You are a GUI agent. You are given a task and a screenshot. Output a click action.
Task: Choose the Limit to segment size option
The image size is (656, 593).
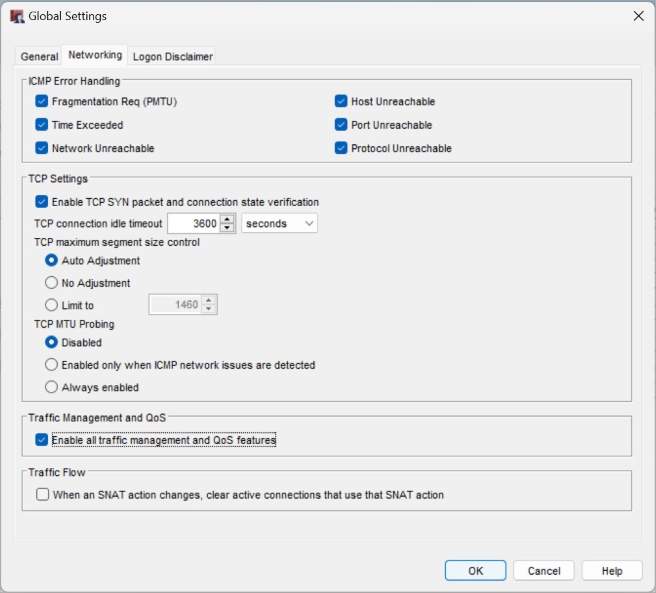click(x=52, y=305)
